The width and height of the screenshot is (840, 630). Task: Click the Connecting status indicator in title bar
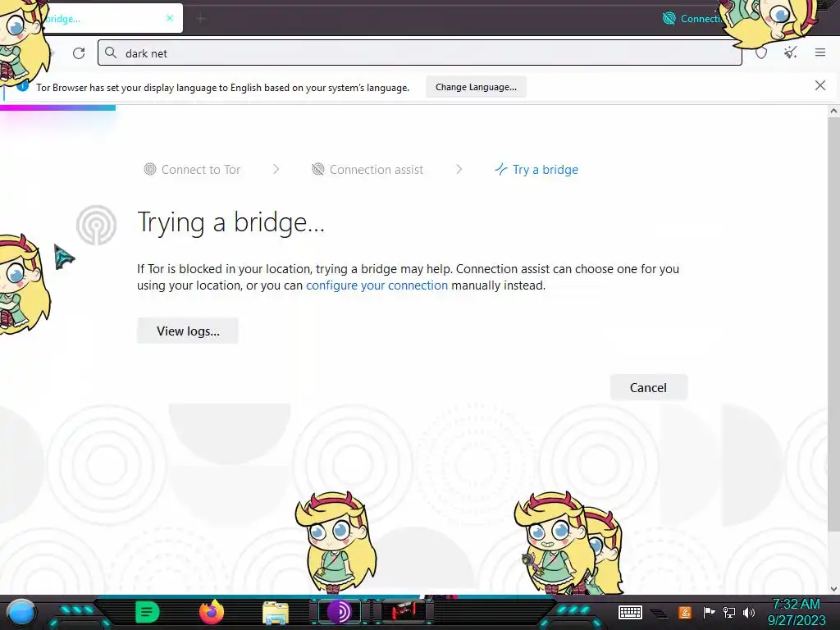[x=692, y=19]
